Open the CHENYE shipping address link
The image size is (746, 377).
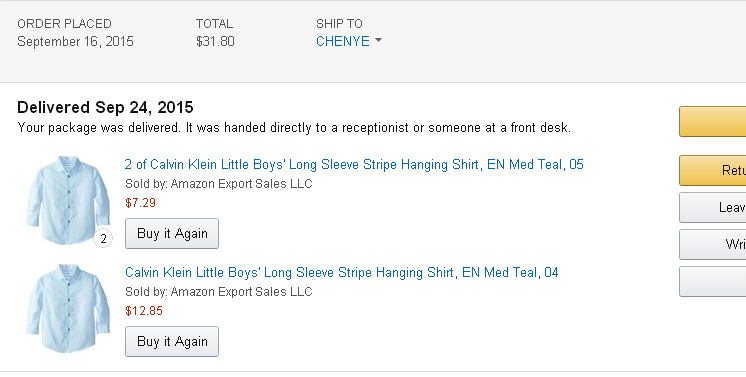point(343,41)
